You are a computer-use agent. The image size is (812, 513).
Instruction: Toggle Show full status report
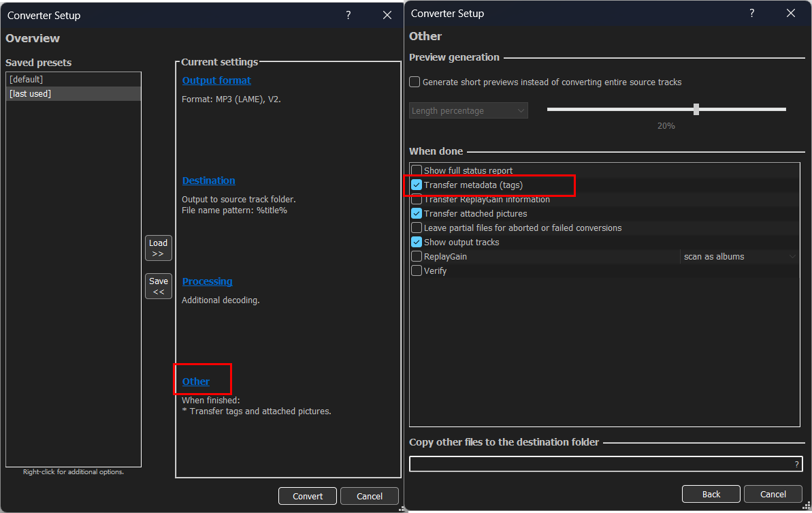[417, 170]
